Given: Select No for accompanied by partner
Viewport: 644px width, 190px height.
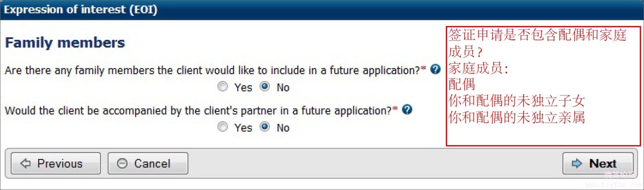Looking at the screenshot, I should point(265,127).
